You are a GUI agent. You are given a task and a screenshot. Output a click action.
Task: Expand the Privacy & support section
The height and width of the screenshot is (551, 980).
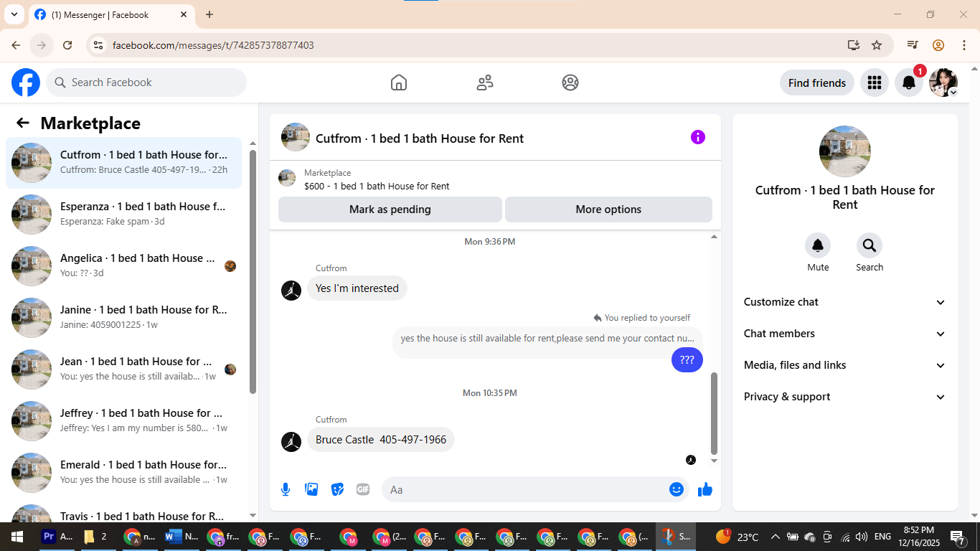pos(845,397)
